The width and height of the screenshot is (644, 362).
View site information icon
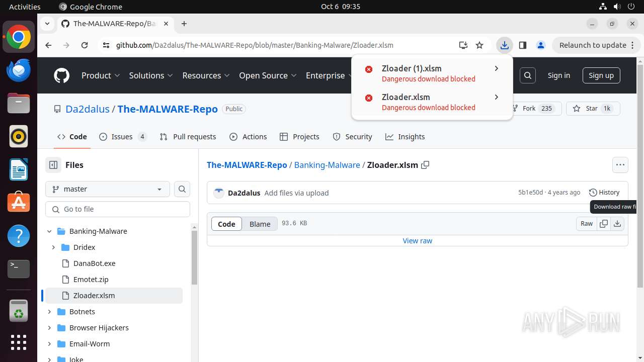coord(106,45)
